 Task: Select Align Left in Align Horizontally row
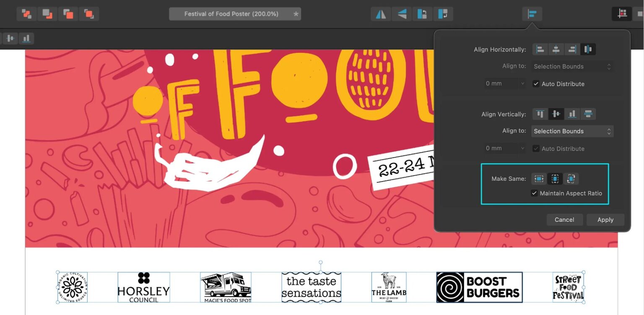(x=540, y=49)
